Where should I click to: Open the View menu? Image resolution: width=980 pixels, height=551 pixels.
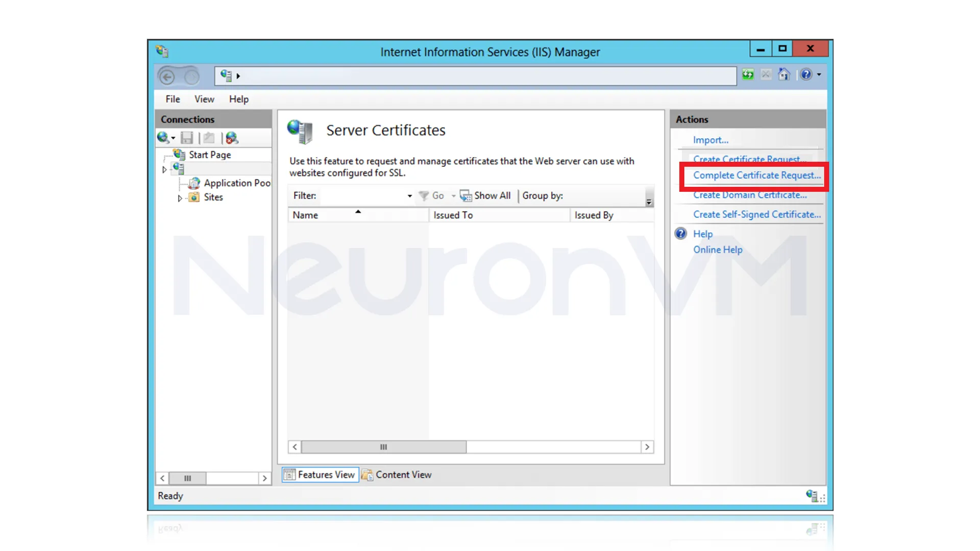[x=204, y=99]
